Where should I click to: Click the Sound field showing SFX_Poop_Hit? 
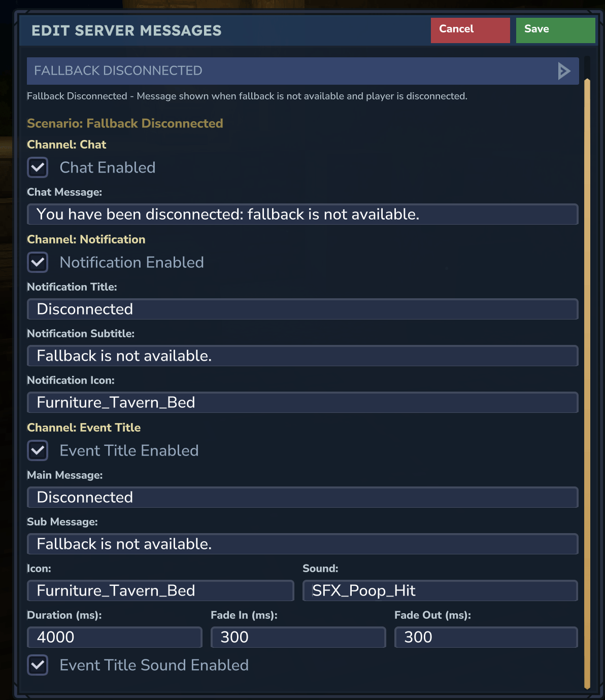[440, 590]
